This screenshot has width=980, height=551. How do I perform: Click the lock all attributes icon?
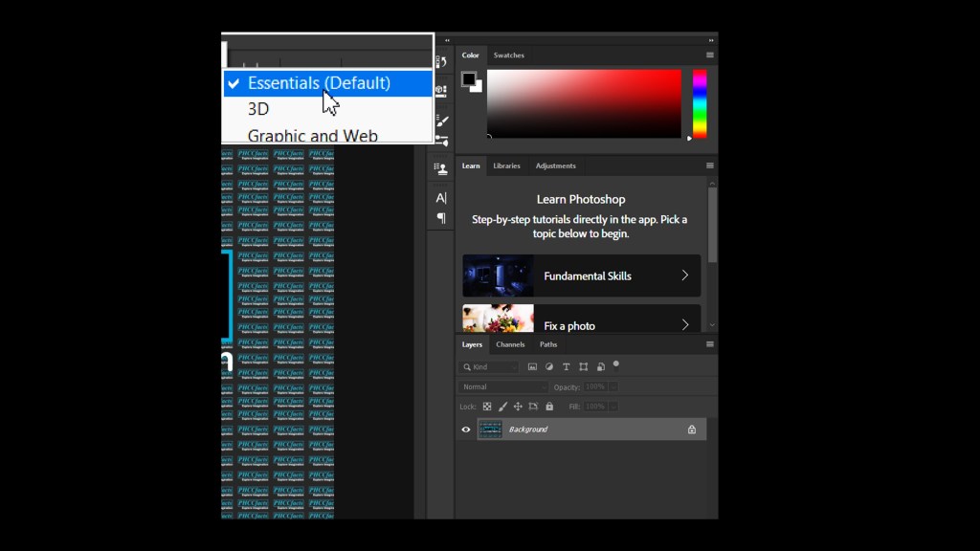tap(549, 407)
